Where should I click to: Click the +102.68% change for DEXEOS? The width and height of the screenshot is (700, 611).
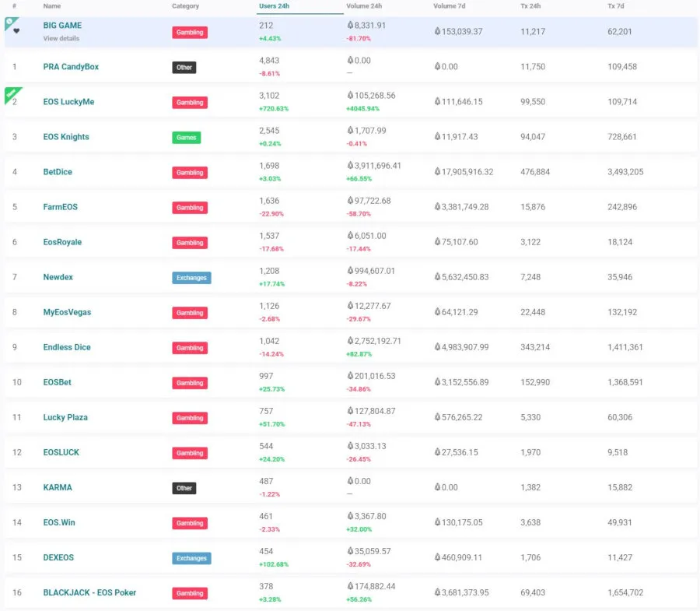[274, 564]
